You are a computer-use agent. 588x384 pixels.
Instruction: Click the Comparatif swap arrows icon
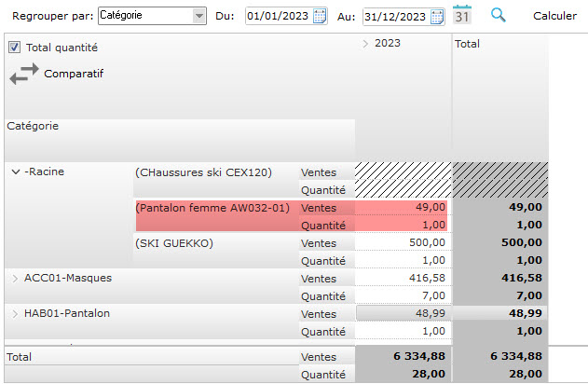[24, 74]
